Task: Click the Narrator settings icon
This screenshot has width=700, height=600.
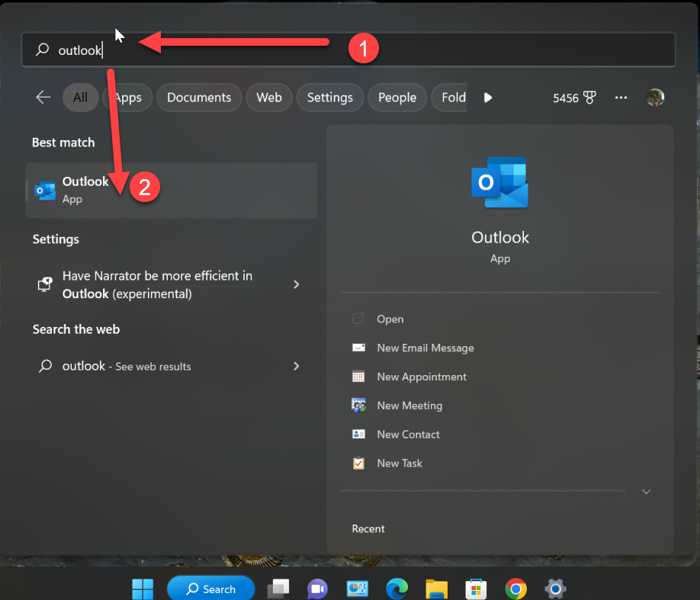Action: pos(45,284)
